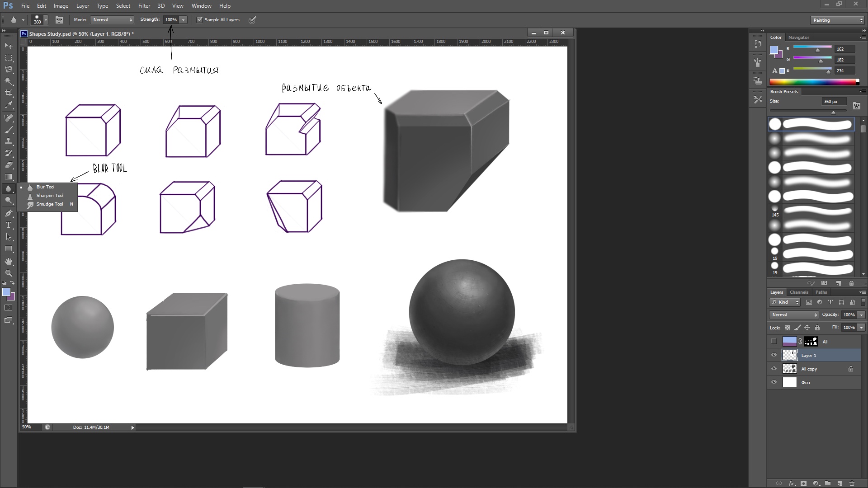Enable Sample All Layers checkbox
Screen dimensions: 868x488
(x=200, y=20)
